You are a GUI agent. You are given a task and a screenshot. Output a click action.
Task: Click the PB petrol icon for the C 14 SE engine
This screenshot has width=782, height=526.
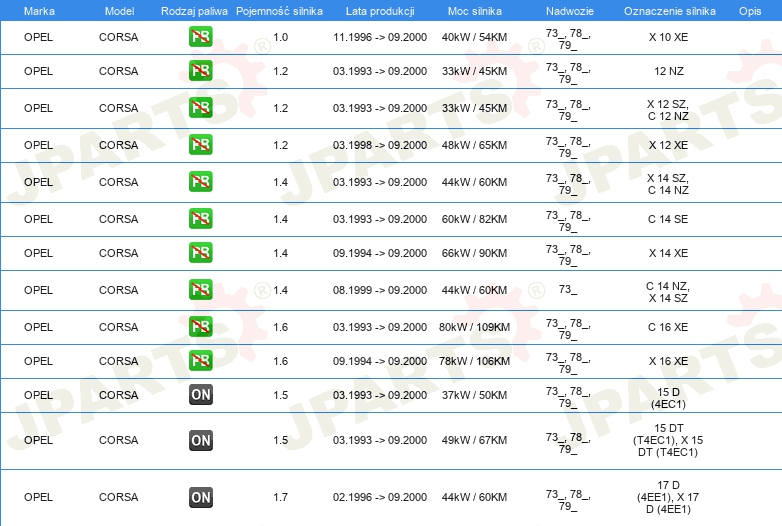pyautogui.click(x=200, y=219)
